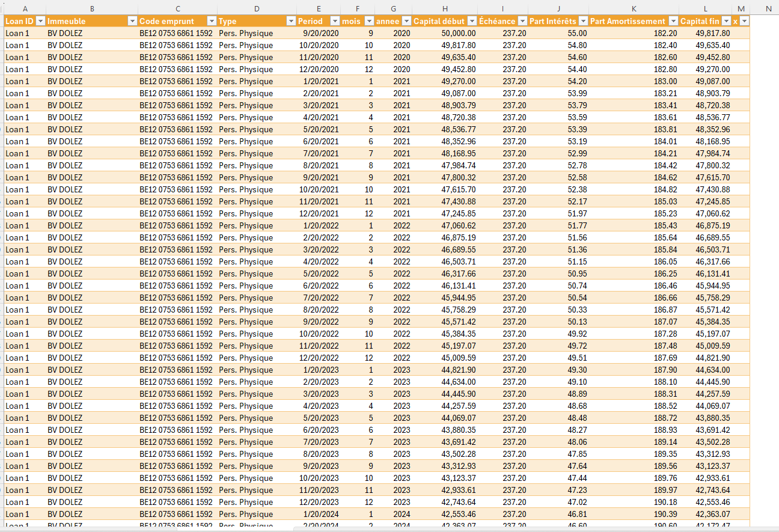Click the Period cell 1/20/2021
The image size is (779, 532).
(319, 81)
